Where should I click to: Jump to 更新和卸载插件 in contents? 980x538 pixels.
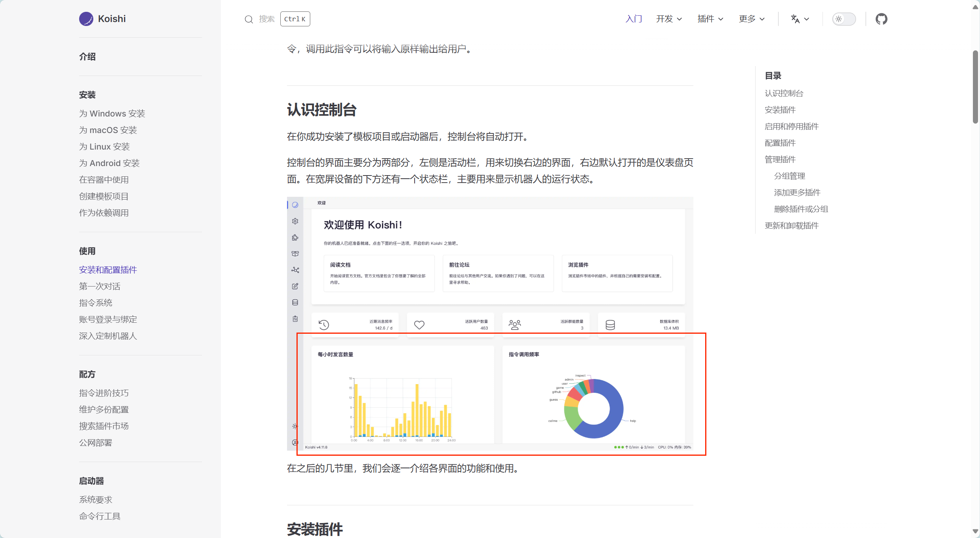point(791,226)
